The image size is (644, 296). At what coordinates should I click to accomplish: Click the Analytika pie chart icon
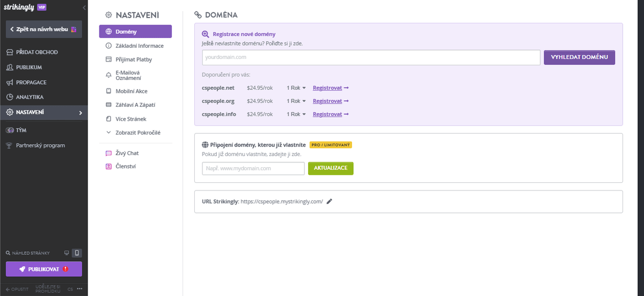click(x=10, y=97)
